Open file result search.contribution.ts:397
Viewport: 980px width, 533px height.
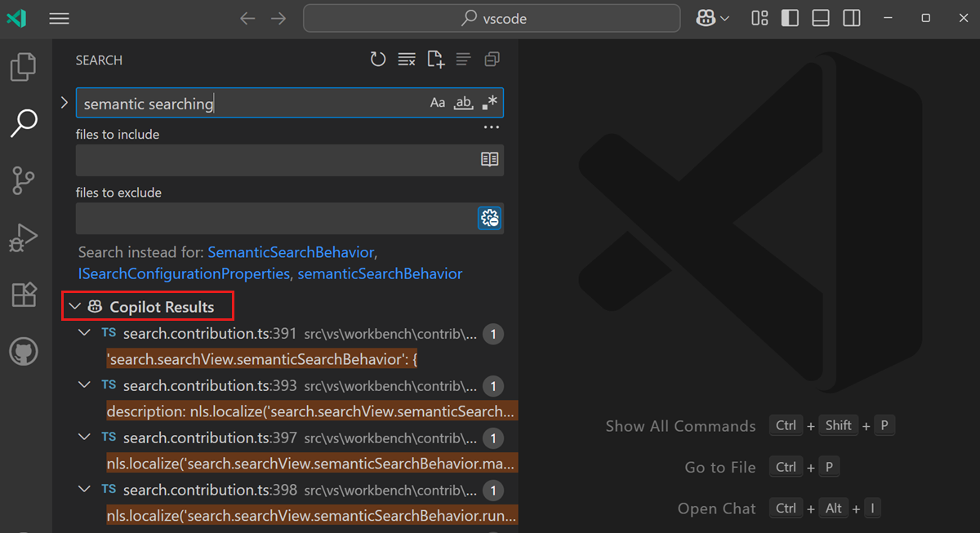coord(210,438)
